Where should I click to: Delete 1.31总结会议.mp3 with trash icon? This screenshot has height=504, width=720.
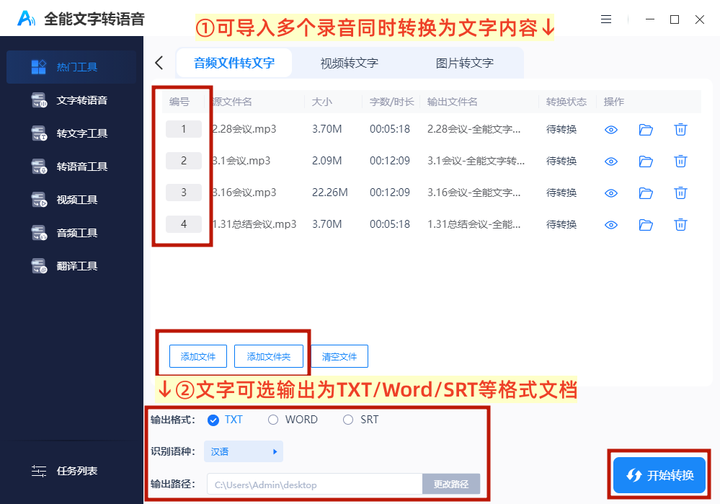(x=681, y=224)
